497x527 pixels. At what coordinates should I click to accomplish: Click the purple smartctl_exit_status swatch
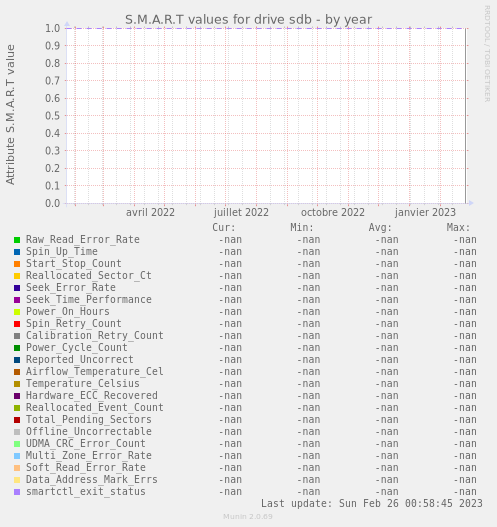17,492
